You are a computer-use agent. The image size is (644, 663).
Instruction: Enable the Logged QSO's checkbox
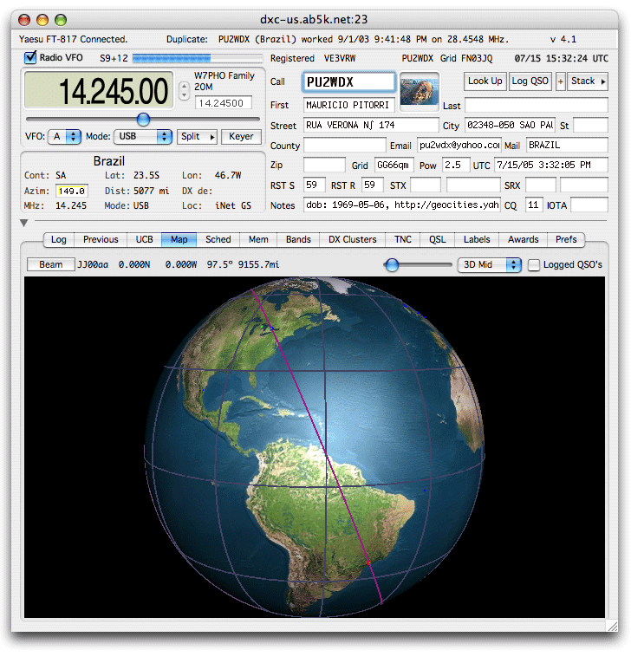pyautogui.click(x=534, y=264)
